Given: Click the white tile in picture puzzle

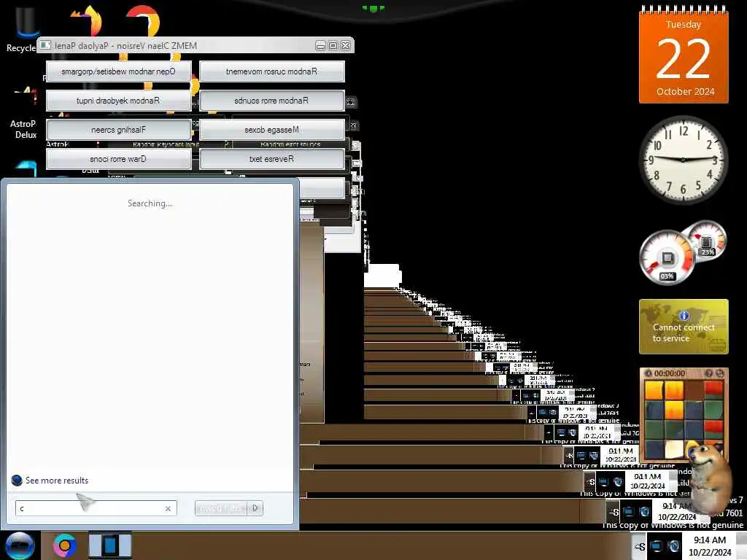Looking at the screenshot, I should pyautogui.click(x=673, y=449).
